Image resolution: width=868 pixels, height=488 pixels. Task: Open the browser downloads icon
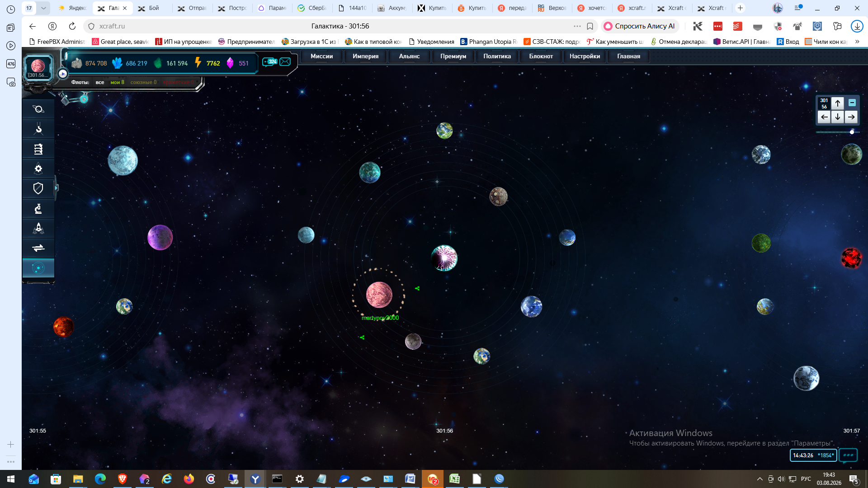pyautogui.click(x=857, y=26)
